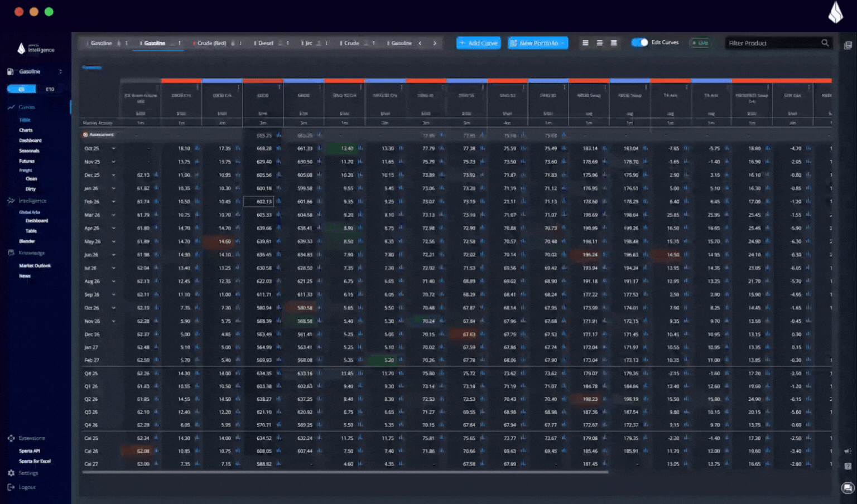Toggle the Live indicator button
The image size is (857, 504).
pyautogui.click(x=700, y=43)
